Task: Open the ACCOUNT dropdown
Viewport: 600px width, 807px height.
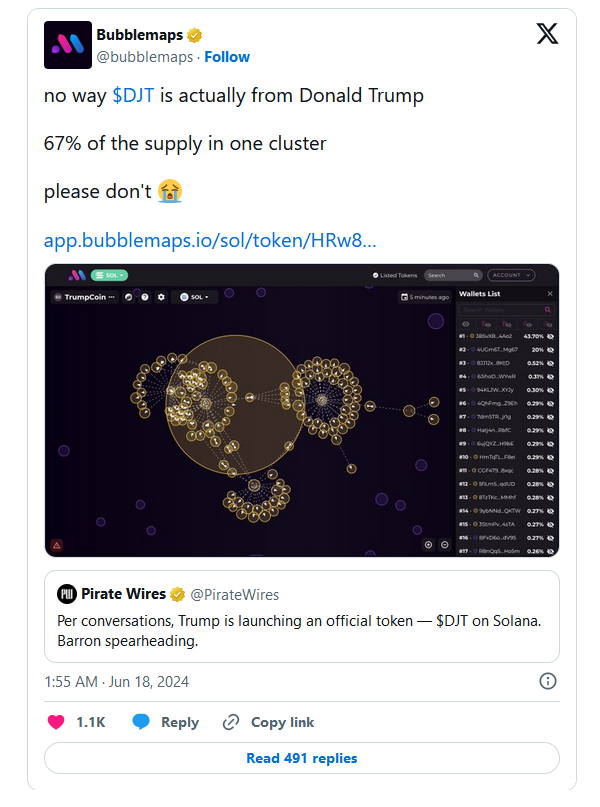Action: pyautogui.click(x=511, y=275)
